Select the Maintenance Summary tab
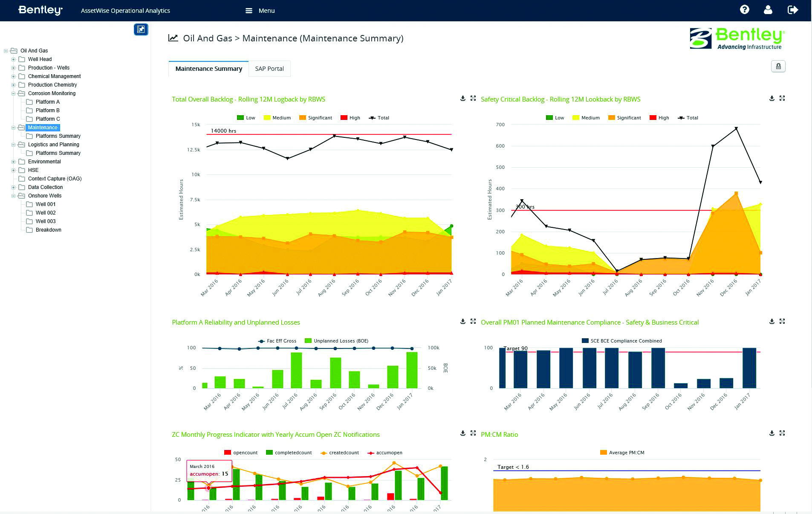Viewport: 812px width, 514px height. 208,68
